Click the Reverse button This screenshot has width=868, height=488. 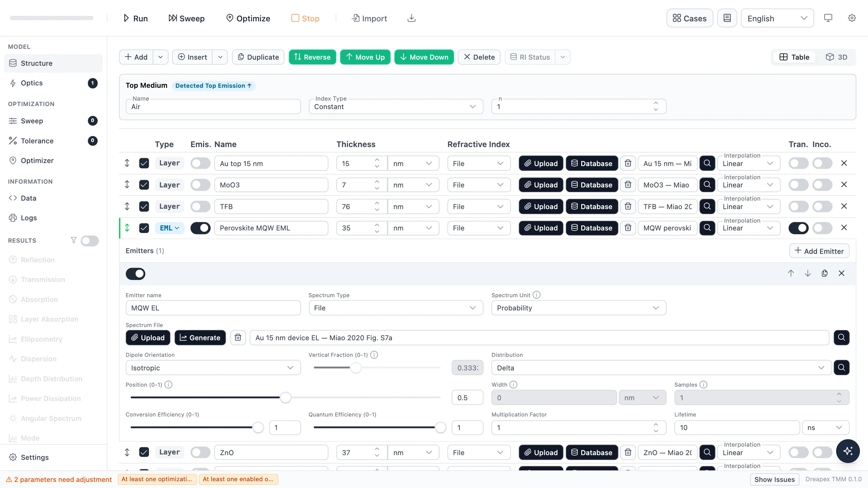[312, 57]
